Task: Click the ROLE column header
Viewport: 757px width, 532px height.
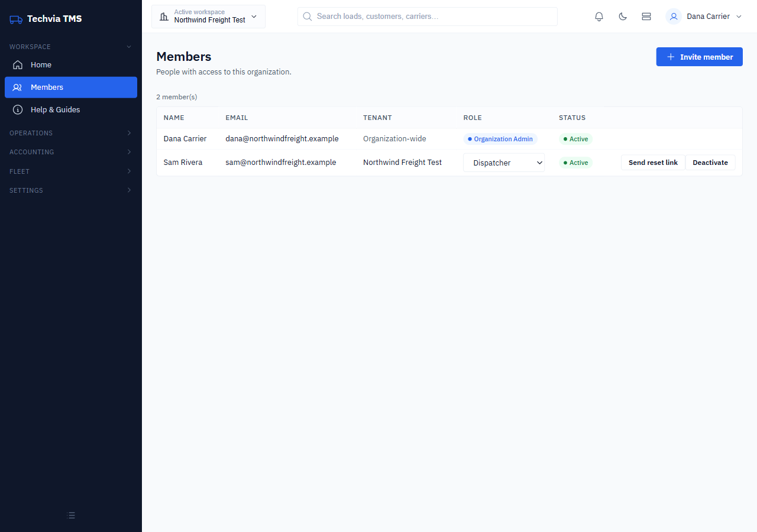Action: pos(473,118)
